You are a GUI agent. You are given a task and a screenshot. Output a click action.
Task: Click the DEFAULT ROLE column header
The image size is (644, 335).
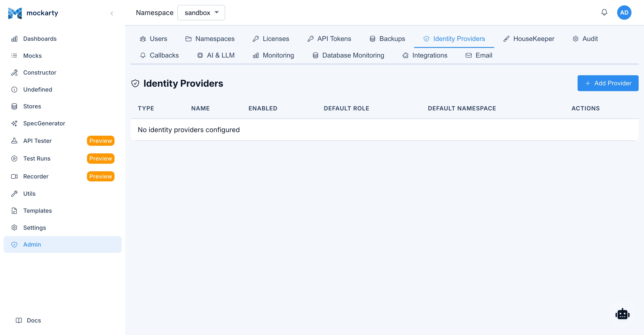click(346, 108)
